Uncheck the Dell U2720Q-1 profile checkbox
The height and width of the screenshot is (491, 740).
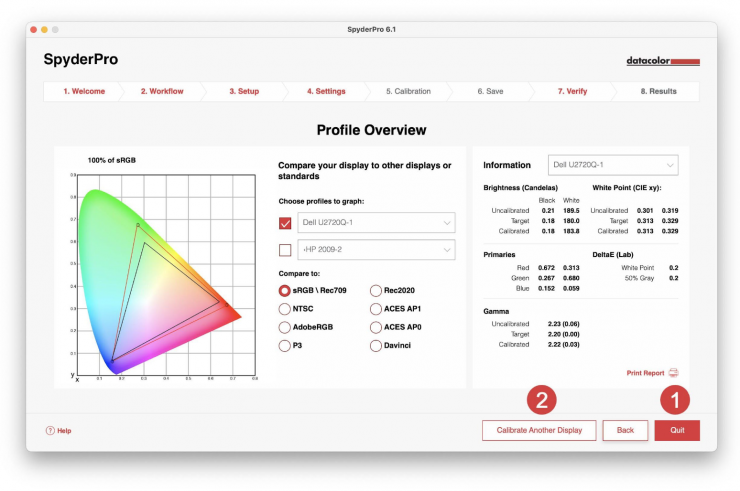[285, 223]
